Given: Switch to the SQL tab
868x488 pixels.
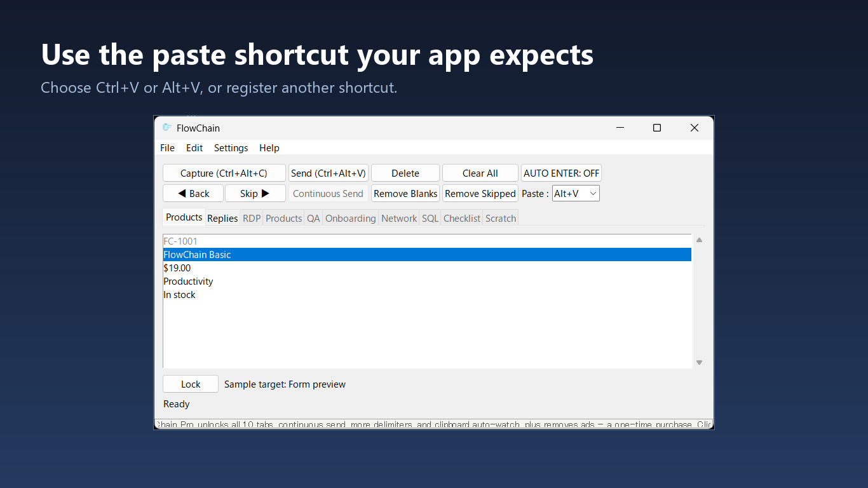Looking at the screenshot, I should 430,219.
